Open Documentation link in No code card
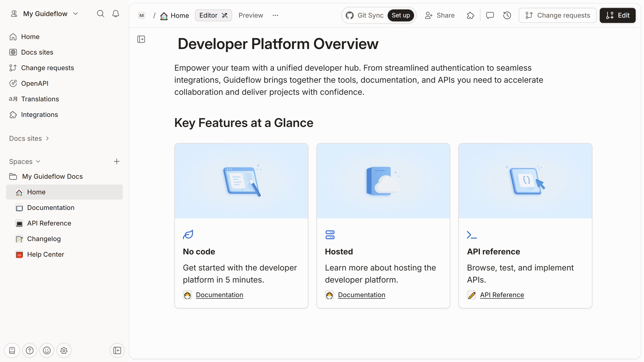 [x=219, y=295]
